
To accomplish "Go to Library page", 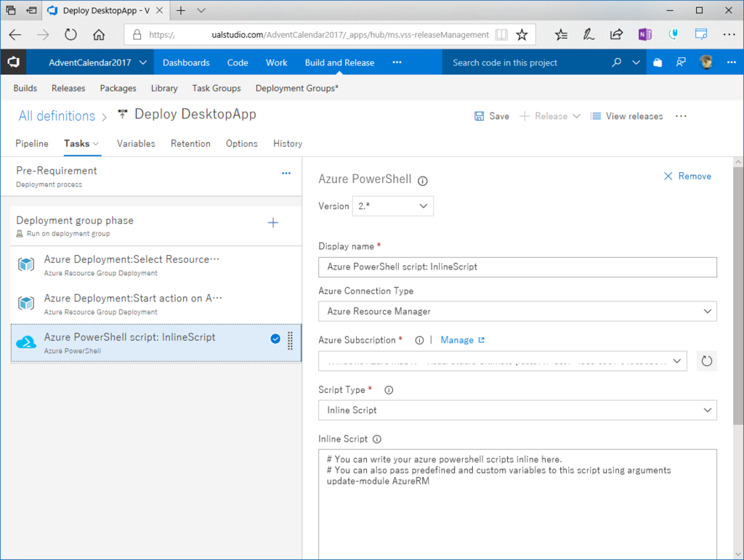I will click(x=164, y=88).
